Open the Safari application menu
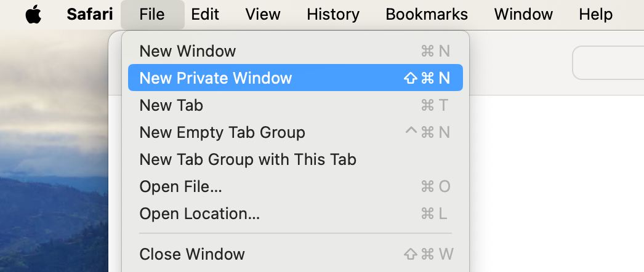The height and width of the screenshot is (272, 644). pyautogui.click(x=89, y=15)
